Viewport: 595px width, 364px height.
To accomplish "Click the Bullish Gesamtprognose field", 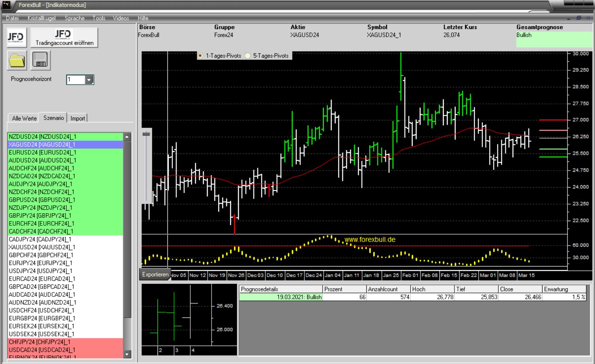I will point(554,39).
